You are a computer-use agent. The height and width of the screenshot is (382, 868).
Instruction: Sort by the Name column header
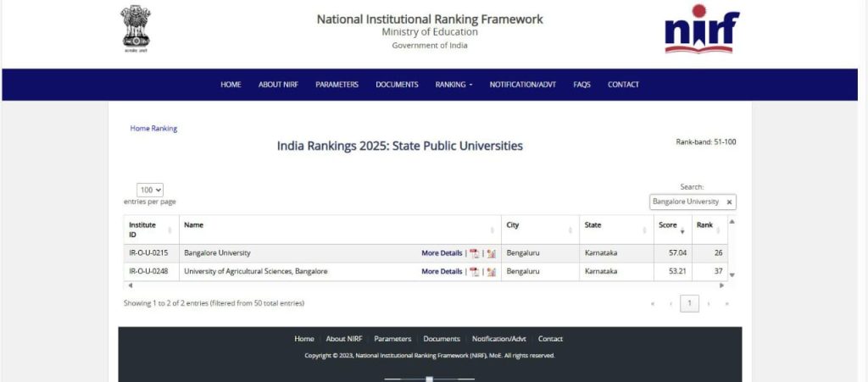tap(339, 230)
